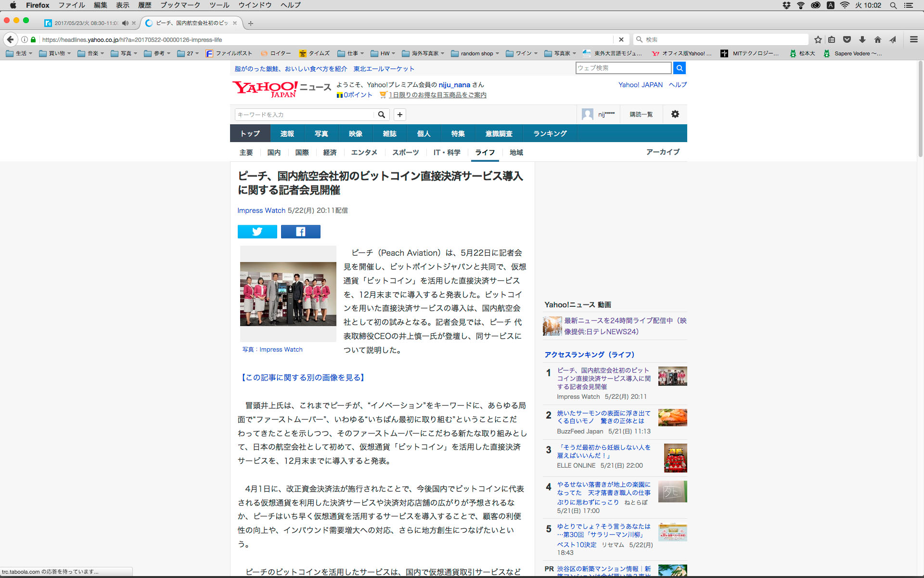Click the press conference photo thumbnail

pos(288,294)
